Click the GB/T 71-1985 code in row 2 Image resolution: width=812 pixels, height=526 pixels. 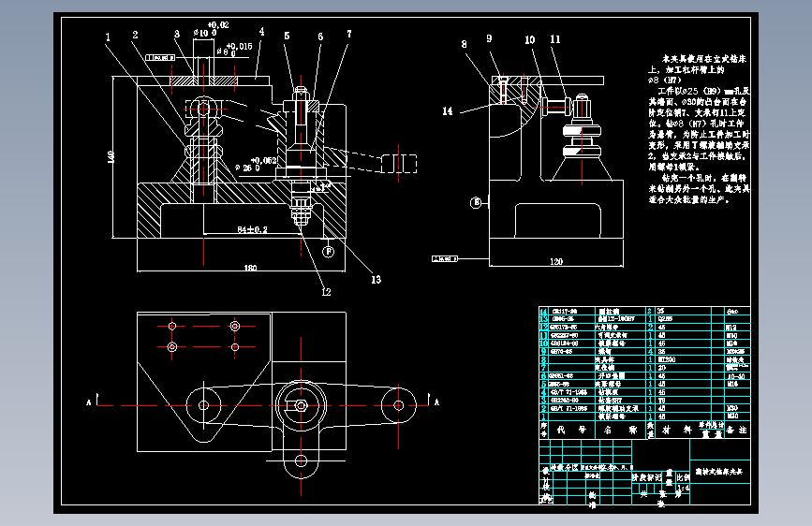pos(569,408)
